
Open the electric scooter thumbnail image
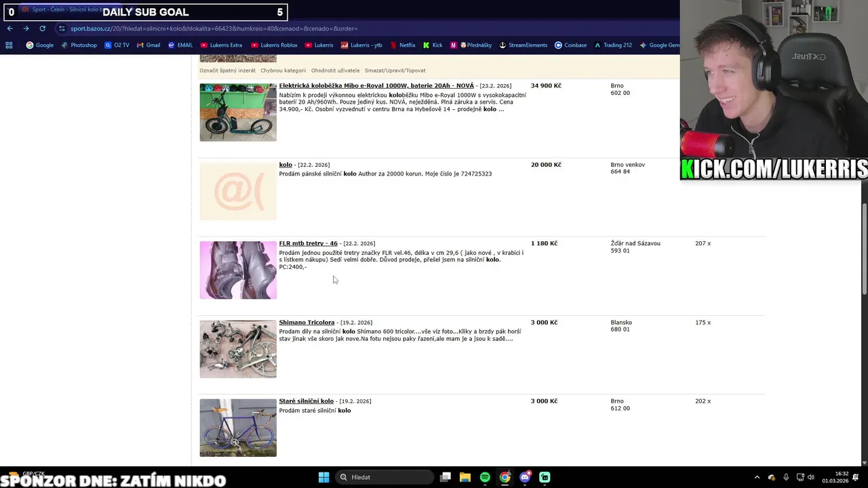point(238,113)
